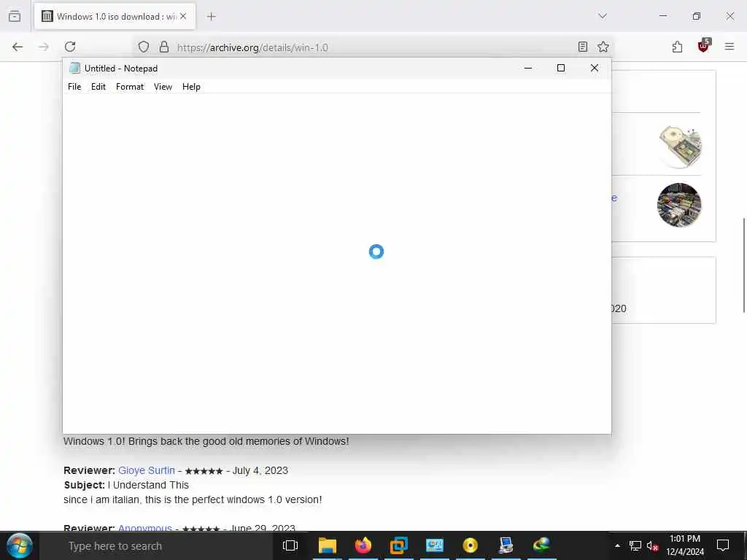The image size is (747, 560).
Task: Close the Windows 1.0 iso download browser tab
Action: (x=183, y=16)
